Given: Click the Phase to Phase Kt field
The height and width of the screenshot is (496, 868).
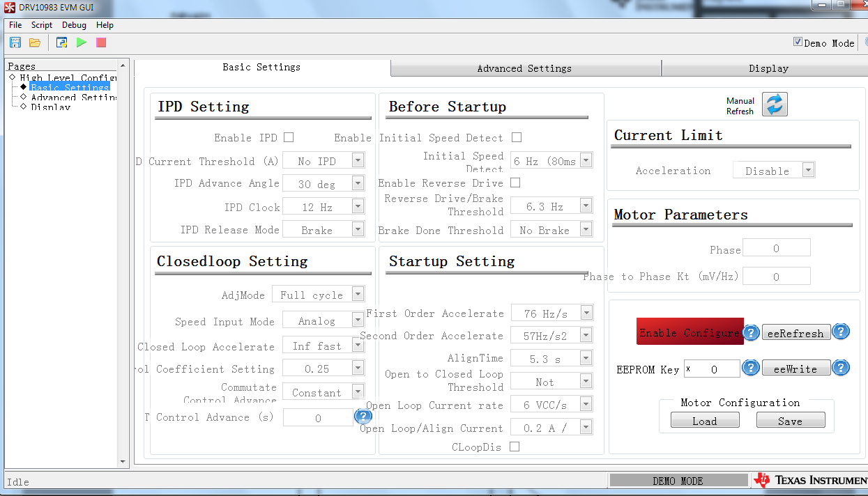Looking at the screenshot, I should coord(777,276).
